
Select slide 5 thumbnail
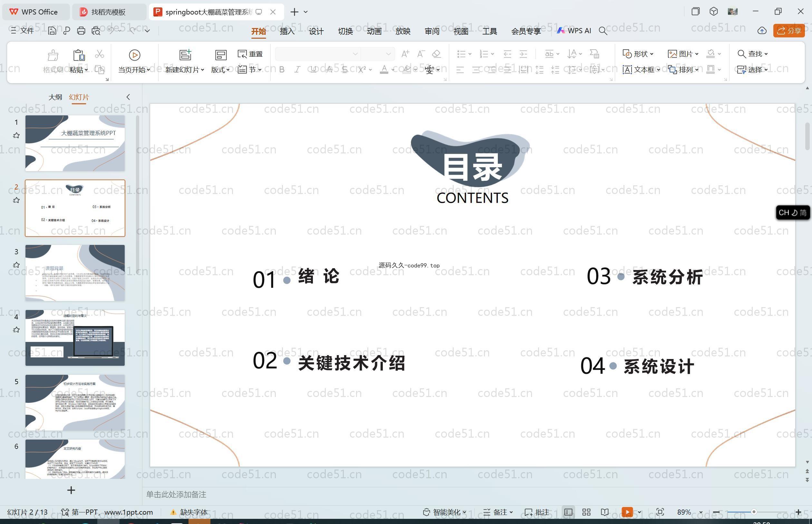click(x=75, y=403)
